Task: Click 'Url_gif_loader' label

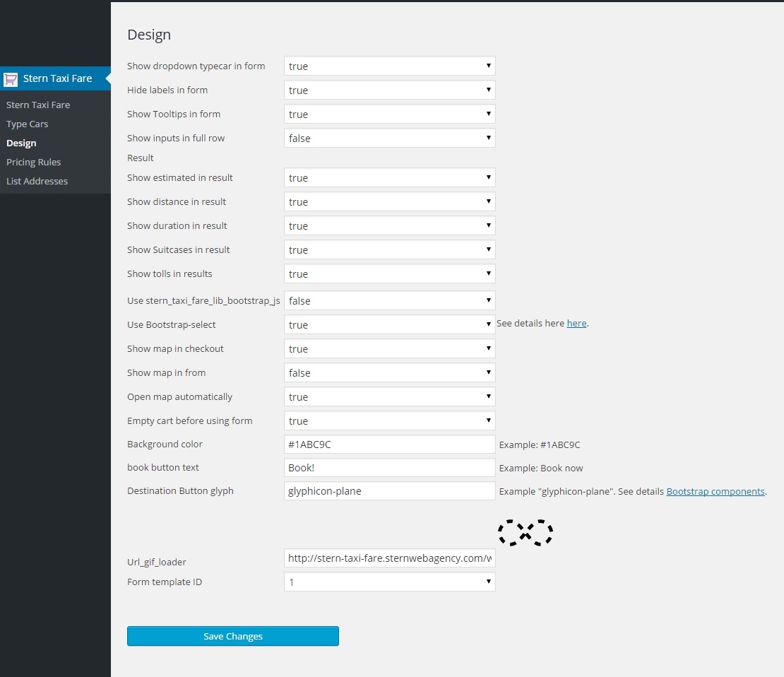Action: 157,562
